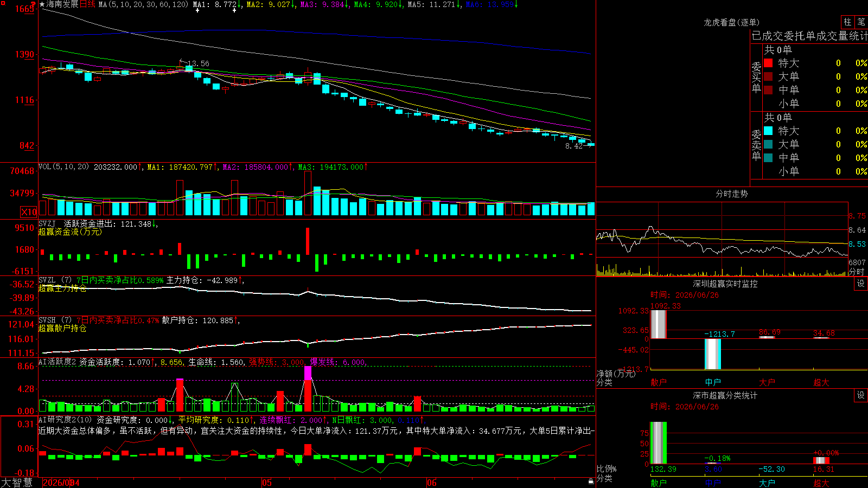
Task: Click the -1213.7 cyan bar for 中户
Action: pyautogui.click(x=712, y=354)
